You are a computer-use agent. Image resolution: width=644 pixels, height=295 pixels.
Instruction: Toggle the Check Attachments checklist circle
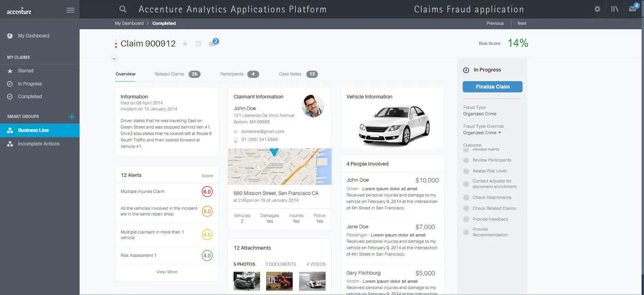[466, 198]
